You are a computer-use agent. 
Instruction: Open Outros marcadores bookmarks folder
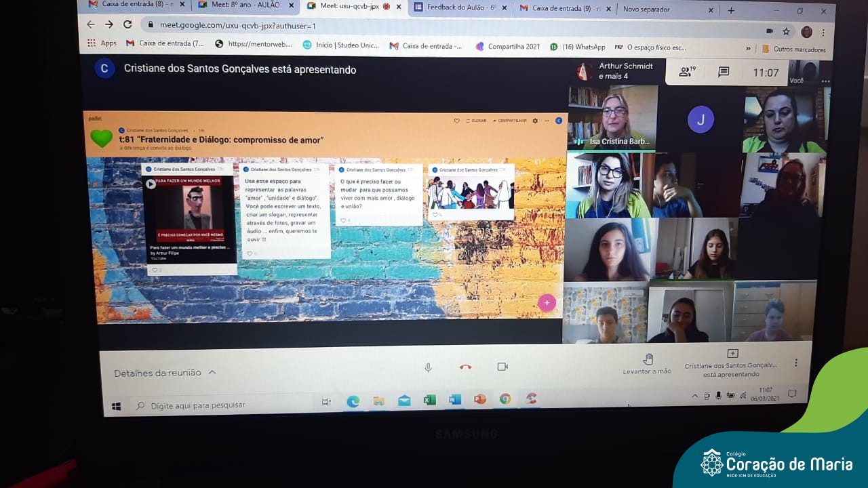793,49
